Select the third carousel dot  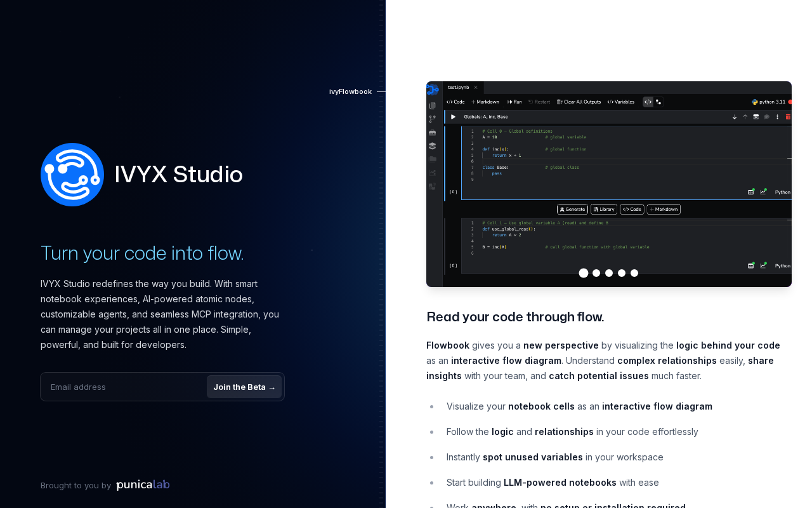(609, 273)
